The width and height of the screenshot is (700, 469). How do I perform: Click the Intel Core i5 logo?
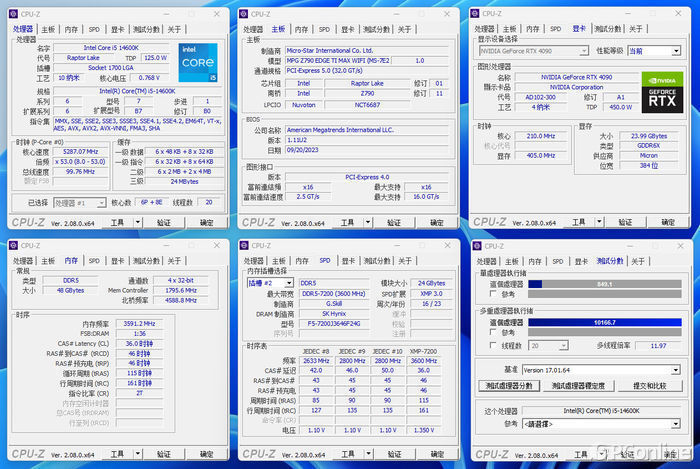(x=198, y=62)
